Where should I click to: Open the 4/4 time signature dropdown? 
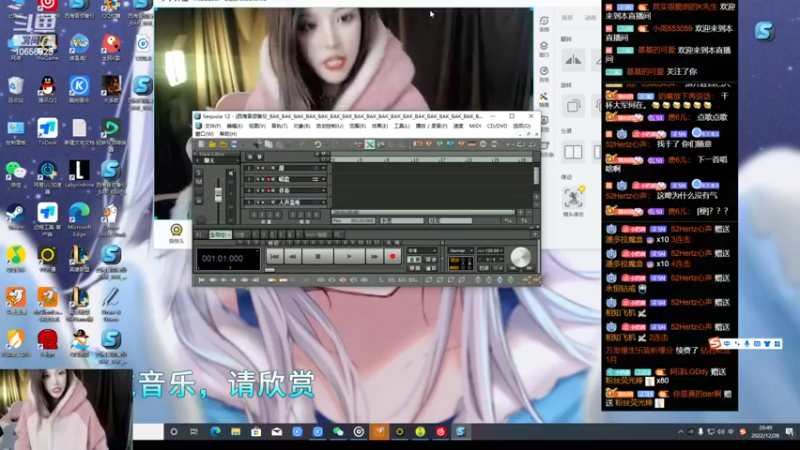coord(490,259)
